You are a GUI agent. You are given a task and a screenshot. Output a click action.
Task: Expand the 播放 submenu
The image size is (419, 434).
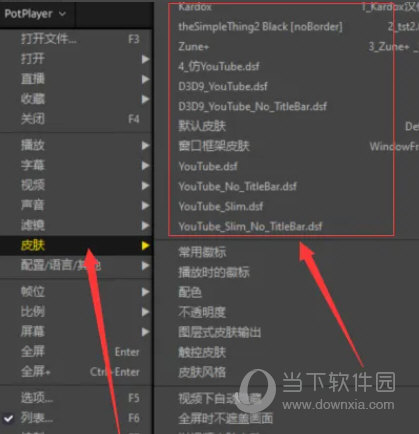(76, 146)
